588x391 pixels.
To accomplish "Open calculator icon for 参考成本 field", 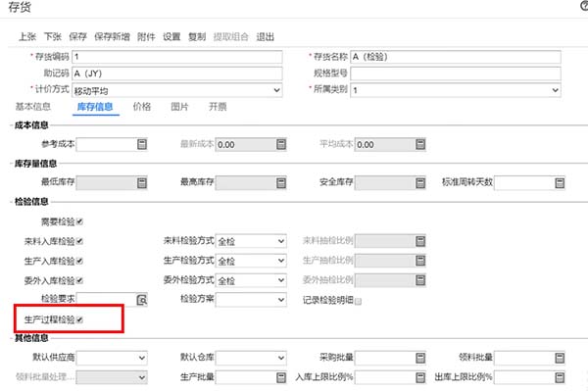I will (142, 144).
